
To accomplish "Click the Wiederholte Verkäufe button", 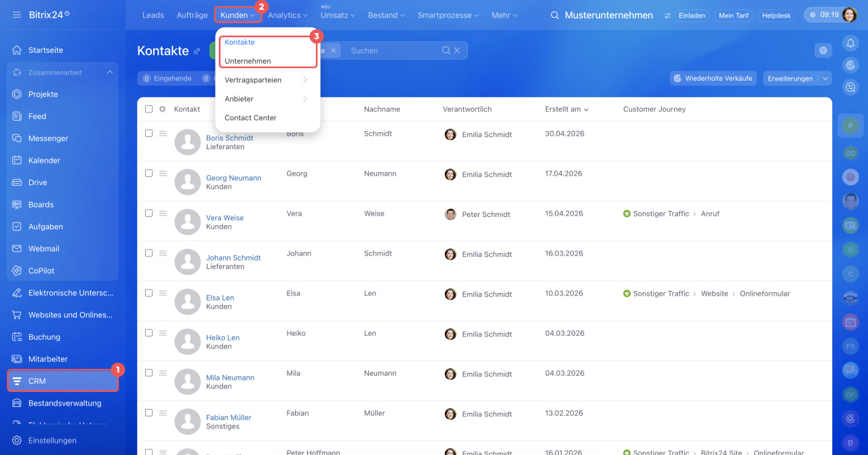I will click(713, 79).
